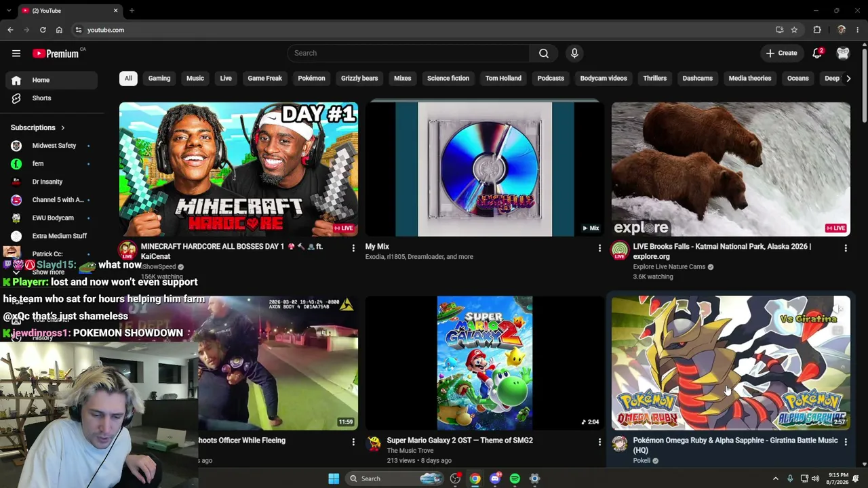Viewport: 868px width, 488px height.
Task: Open Discord from the taskbar
Action: [495, 479]
